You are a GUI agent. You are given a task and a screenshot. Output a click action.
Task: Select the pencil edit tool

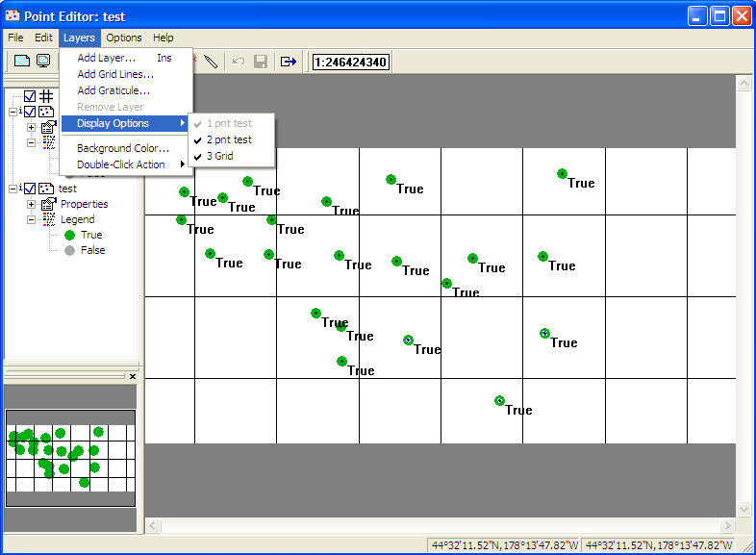point(211,62)
